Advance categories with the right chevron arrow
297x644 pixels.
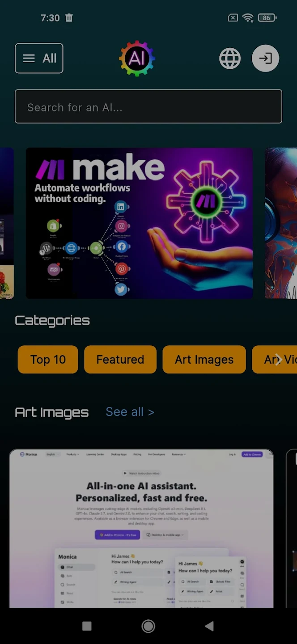click(x=278, y=360)
